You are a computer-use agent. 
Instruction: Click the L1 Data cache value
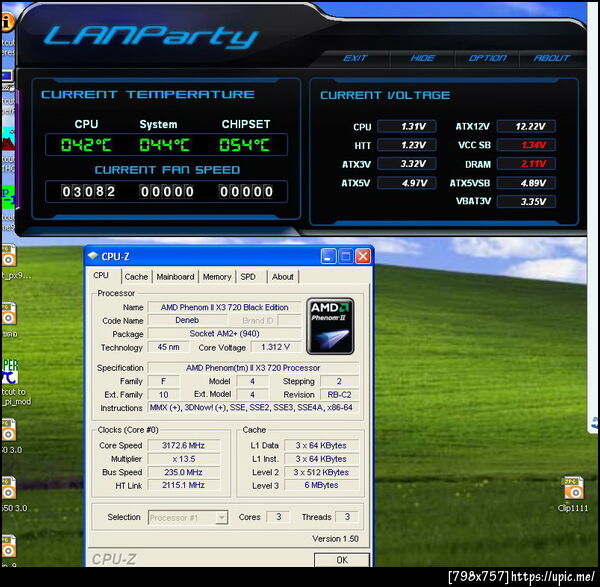tap(321, 445)
